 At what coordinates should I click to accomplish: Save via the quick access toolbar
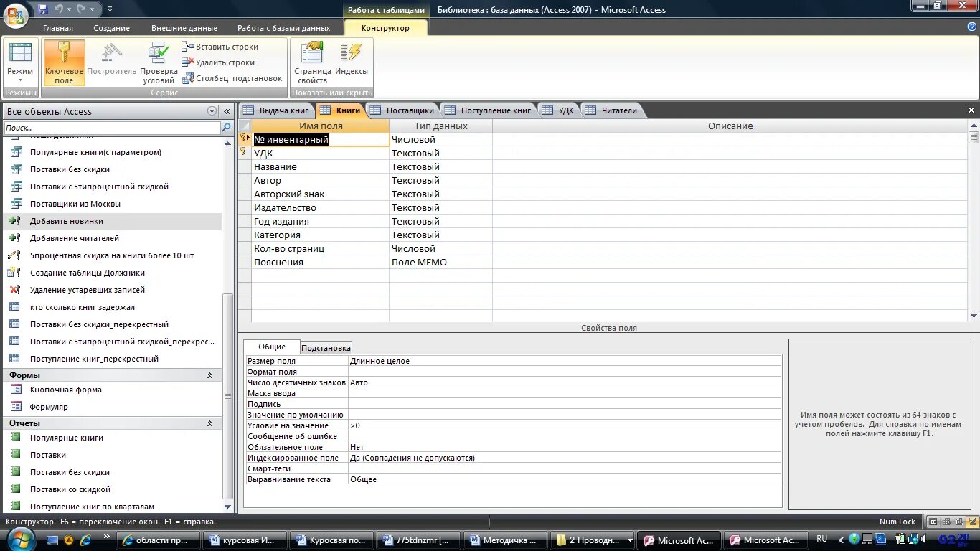coord(43,9)
